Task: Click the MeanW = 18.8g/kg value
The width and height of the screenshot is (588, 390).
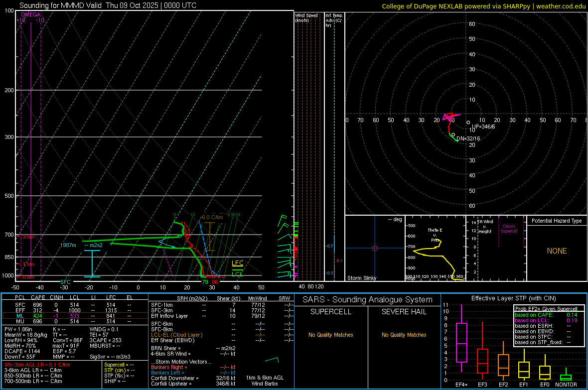Action: click(26, 335)
